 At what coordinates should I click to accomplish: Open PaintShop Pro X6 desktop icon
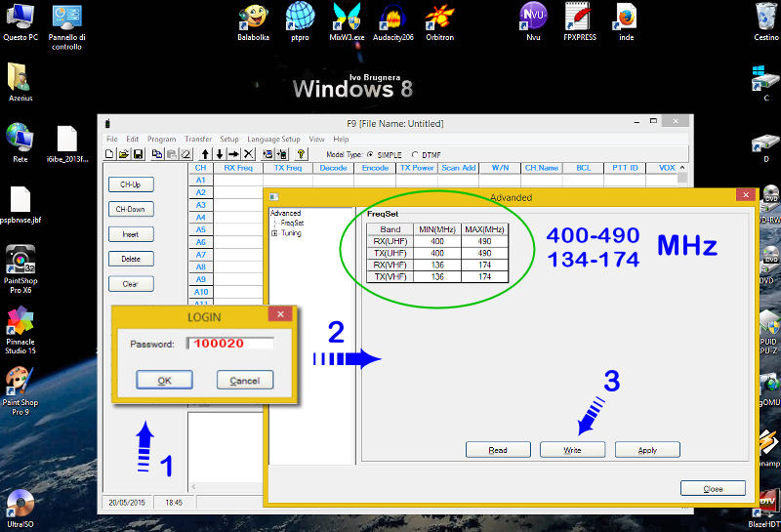21,269
